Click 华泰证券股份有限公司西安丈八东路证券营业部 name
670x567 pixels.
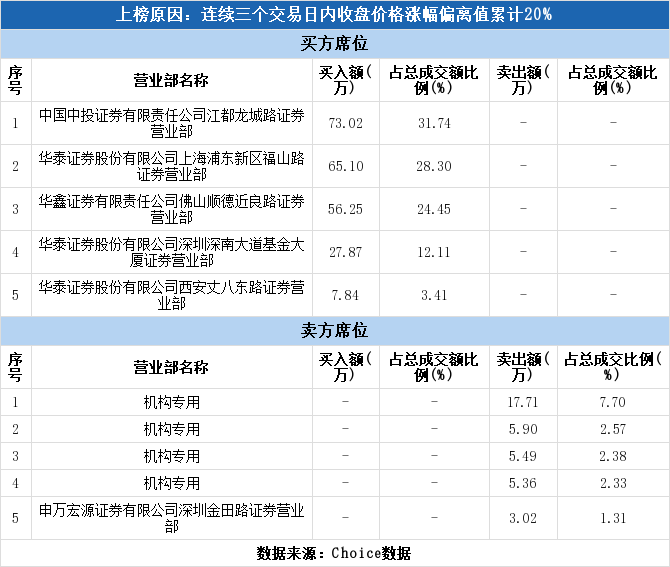[x=171, y=295]
